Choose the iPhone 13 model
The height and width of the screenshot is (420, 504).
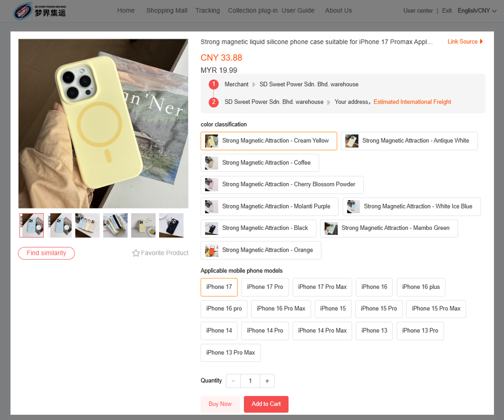pos(374,331)
